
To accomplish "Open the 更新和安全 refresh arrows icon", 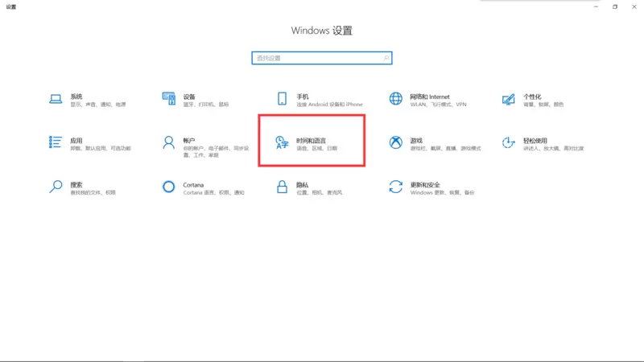I will [396, 187].
